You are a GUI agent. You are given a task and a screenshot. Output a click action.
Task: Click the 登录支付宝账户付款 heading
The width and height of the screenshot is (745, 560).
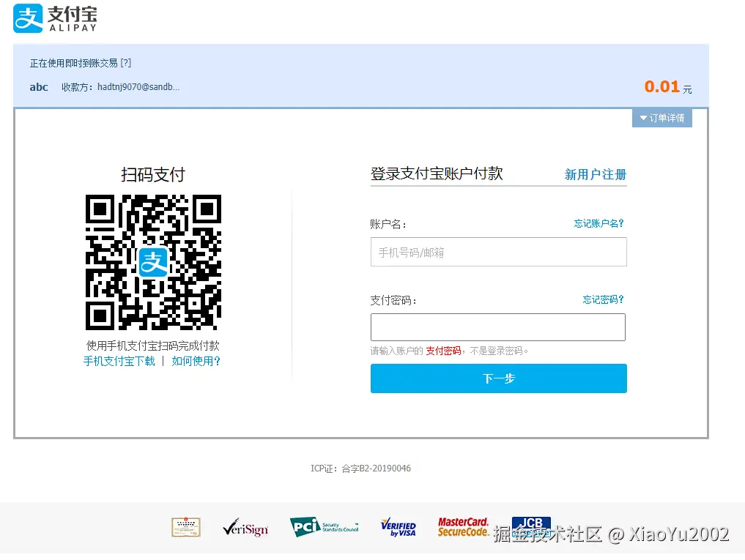coord(437,173)
